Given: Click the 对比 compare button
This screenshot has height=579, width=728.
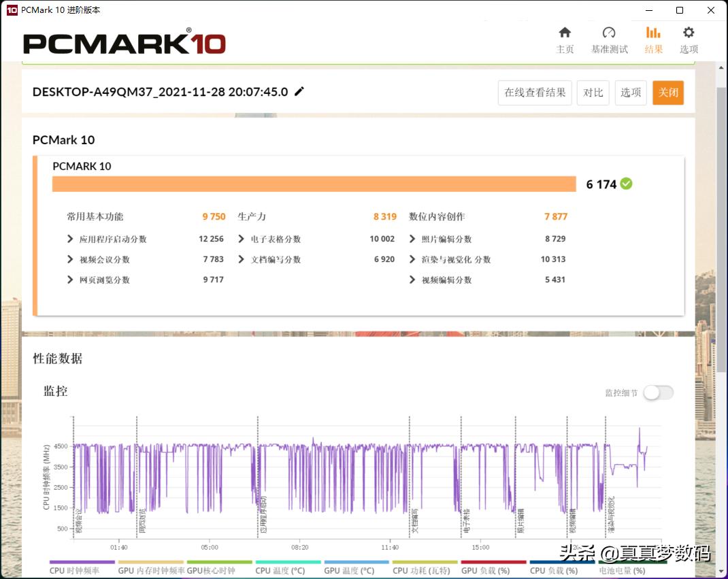Looking at the screenshot, I should pos(593,93).
